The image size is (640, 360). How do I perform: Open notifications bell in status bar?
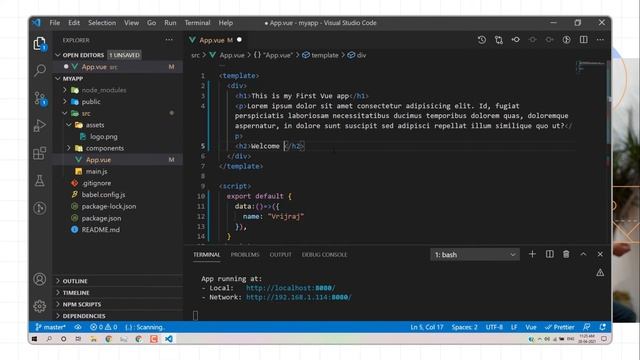(602, 327)
